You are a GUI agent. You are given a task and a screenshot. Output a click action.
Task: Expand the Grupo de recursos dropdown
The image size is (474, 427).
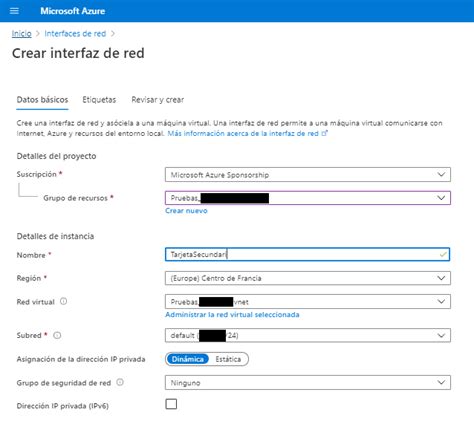point(308,198)
